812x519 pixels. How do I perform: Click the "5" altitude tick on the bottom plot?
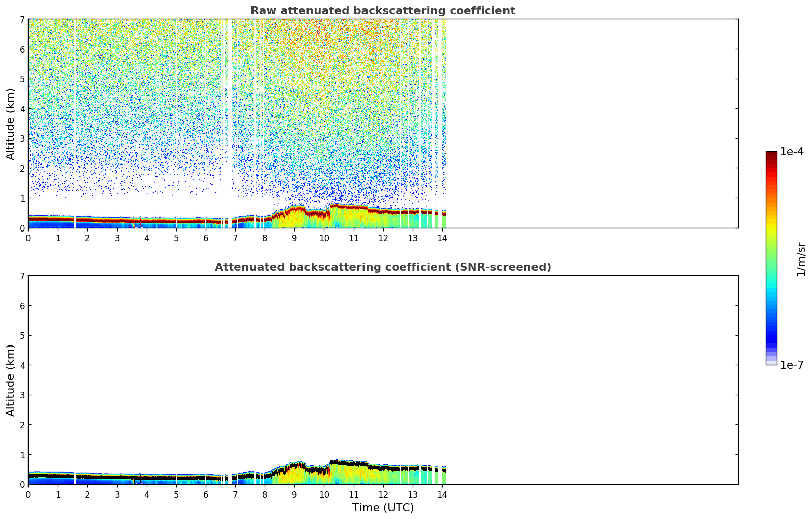click(x=22, y=335)
